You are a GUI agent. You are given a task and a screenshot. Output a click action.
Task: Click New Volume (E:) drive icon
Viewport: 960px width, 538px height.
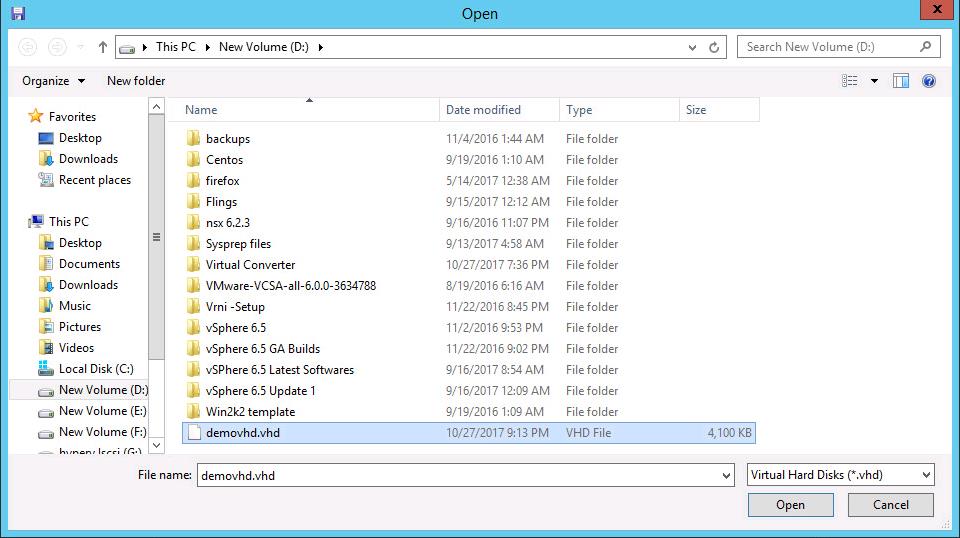pyautogui.click(x=46, y=413)
